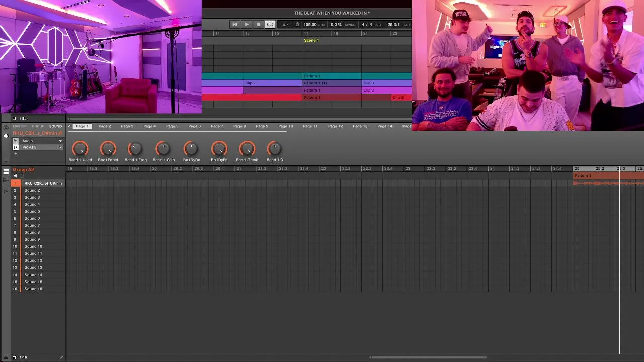The image size is (644, 362).
Task: Open the Pro-Q 3 plug-in dropdown arrow
Action: point(60,147)
